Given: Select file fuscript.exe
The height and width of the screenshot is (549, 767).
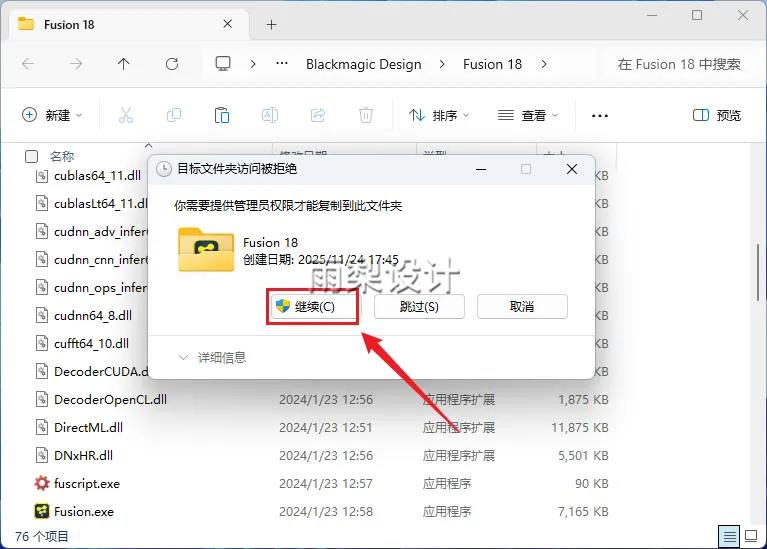Looking at the screenshot, I should click(x=87, y=484).
